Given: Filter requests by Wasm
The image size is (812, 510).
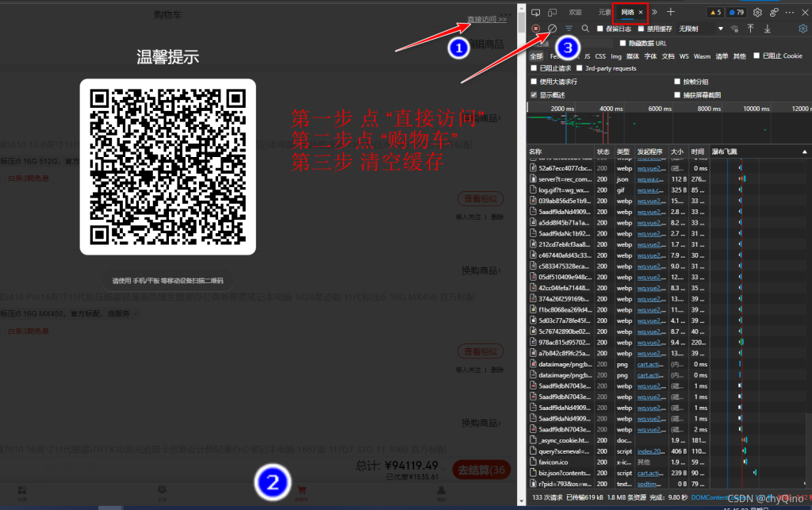Looking at the screenshot, I should (702, 56).
